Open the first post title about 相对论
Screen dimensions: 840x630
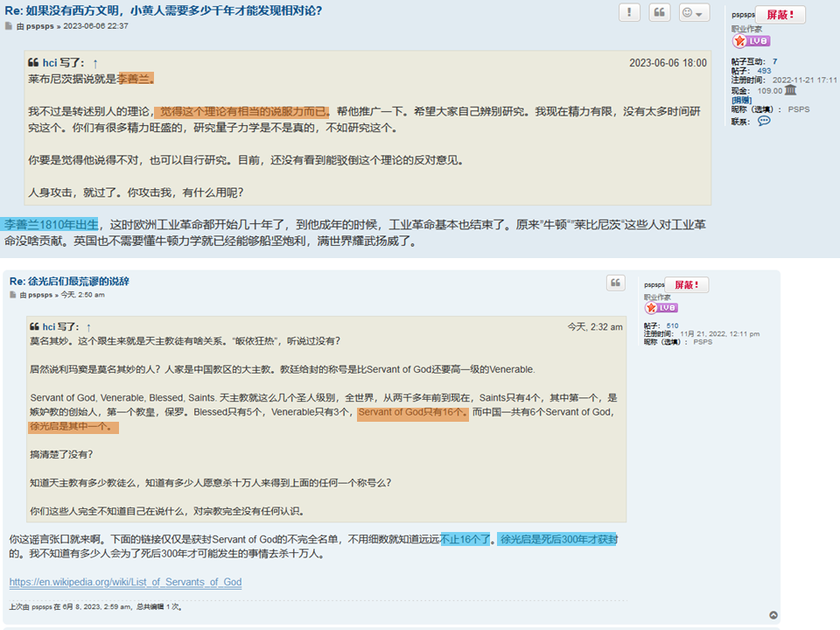pos(164,10)
